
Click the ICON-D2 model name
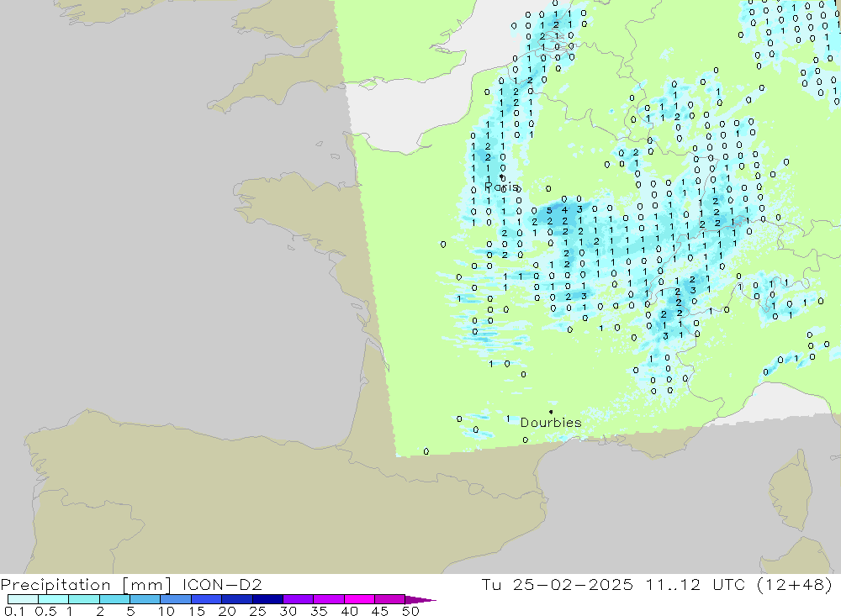pyautogui.click(x=221, y=584)
